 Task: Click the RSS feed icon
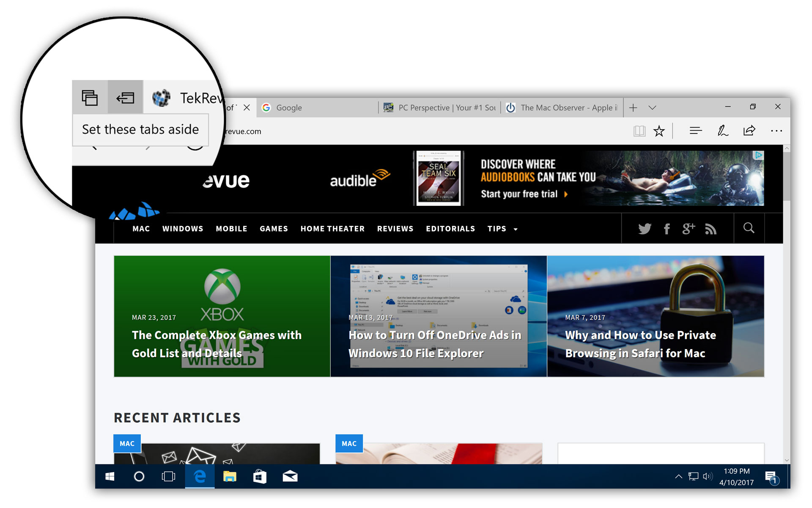tap(711, 229)
